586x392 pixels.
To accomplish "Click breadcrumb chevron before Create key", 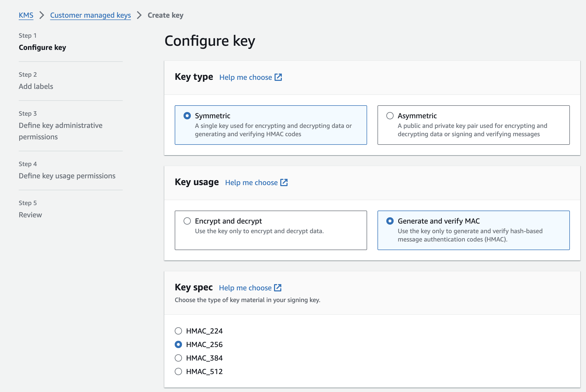I will 139,15.
